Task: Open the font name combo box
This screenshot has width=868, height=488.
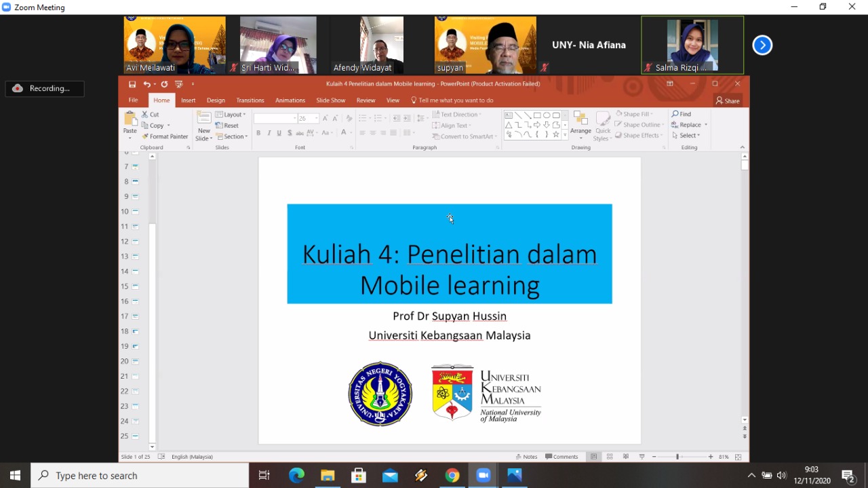Action: tap(276, 118)
